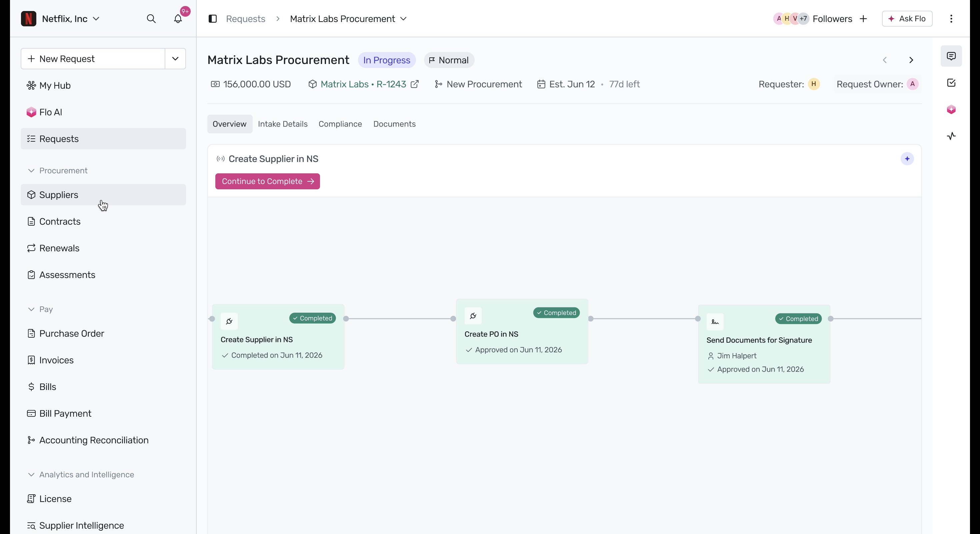Screen dimensions: 980x534
Task: Open Bill Payment in the sidebar
Action: pyautogui.click(x=103, y=413)
